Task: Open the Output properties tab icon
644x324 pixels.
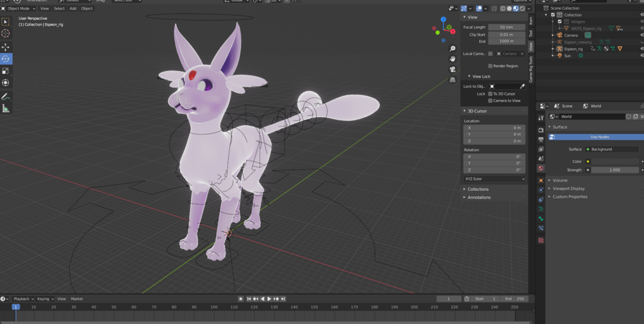Action: (x=541, y=140)
